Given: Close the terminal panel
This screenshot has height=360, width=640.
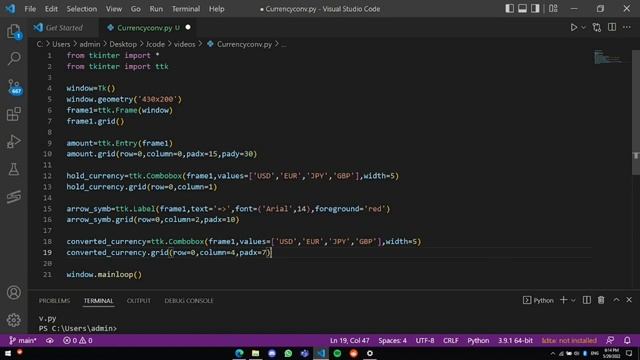Looking at the screenshot, I should [x=629, y=300].
